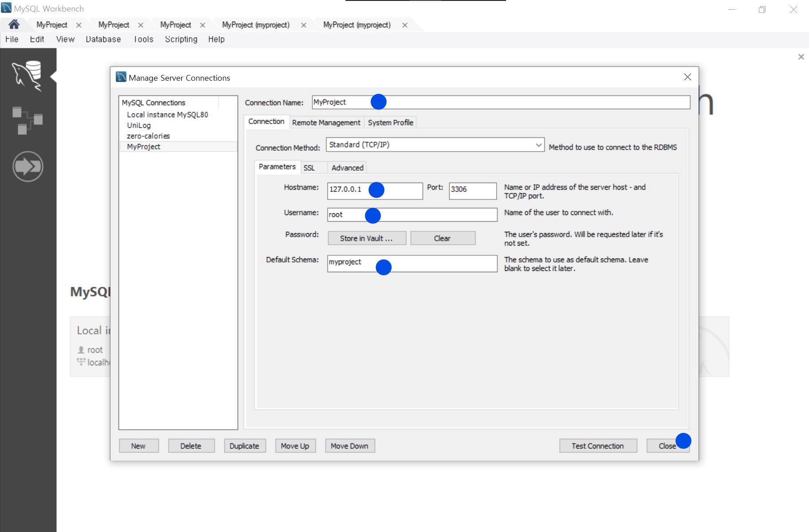Select MyProject in the connections list

pos(179,147)
